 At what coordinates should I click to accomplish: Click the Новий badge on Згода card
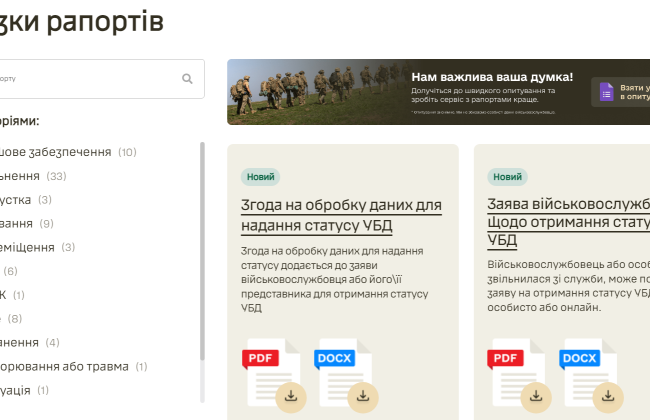260,177
